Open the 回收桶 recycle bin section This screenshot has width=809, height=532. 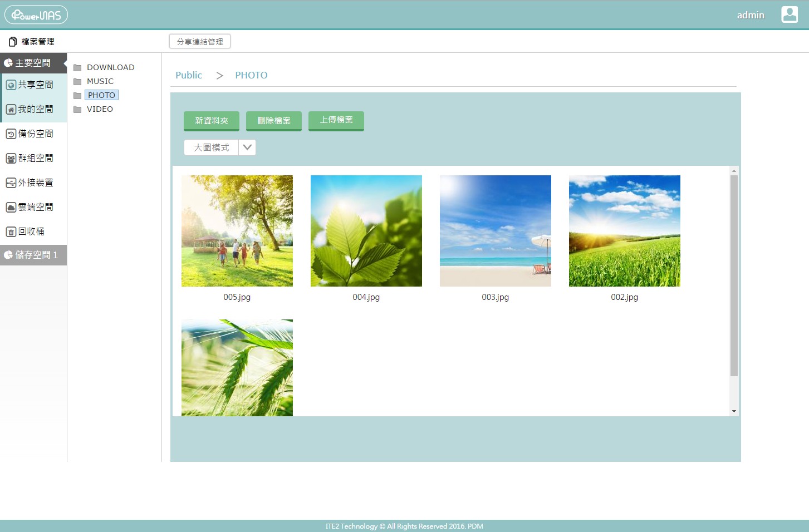[x=33, y=231]
